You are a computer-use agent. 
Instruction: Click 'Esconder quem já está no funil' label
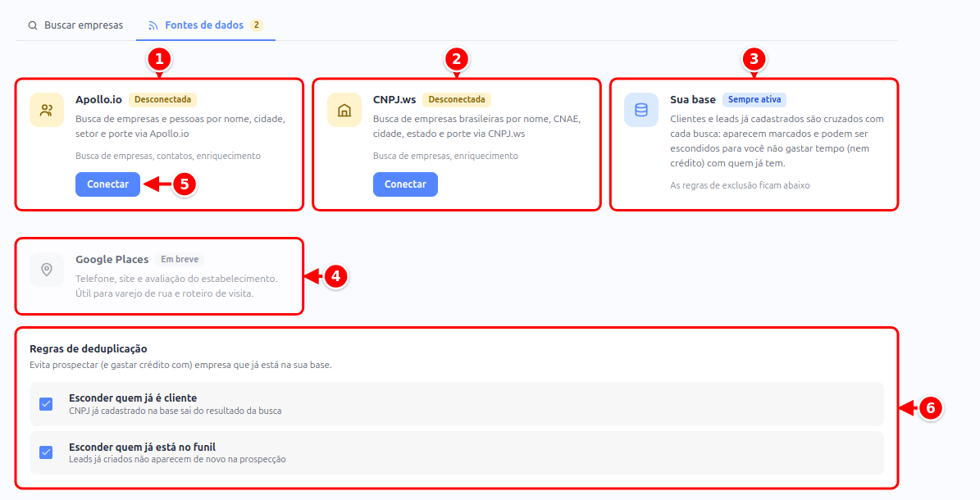click(x=143, y=447)
